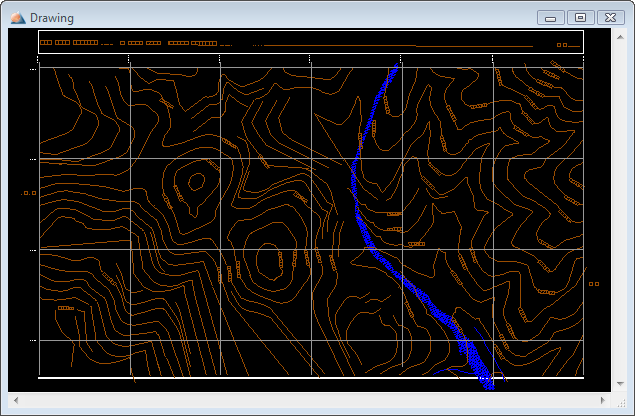The width and height of the screenshot is (635, 416).
Task: Click the horizontal scrollbar right arrow
Action: [603, 400]
